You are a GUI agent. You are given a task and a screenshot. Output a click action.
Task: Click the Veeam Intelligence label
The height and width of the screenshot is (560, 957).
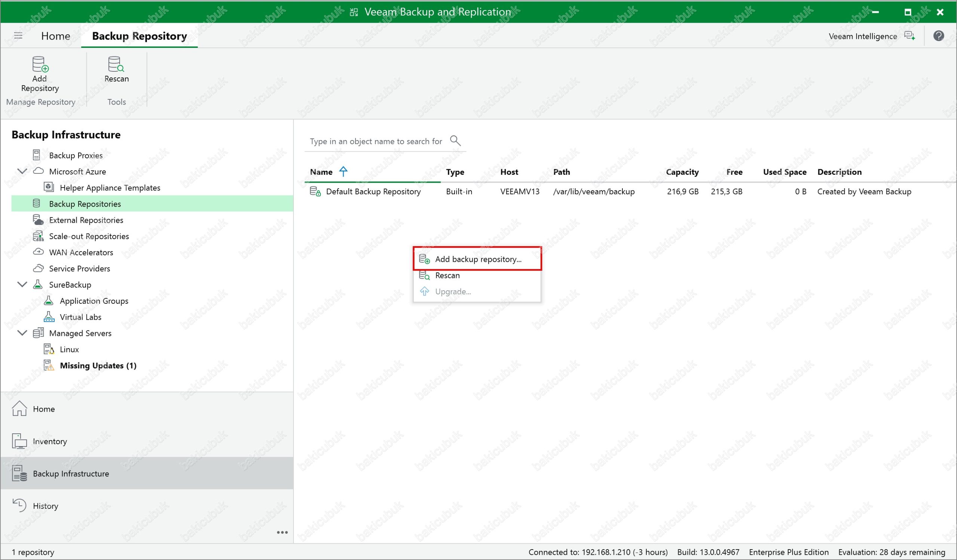tap(863, 36)
